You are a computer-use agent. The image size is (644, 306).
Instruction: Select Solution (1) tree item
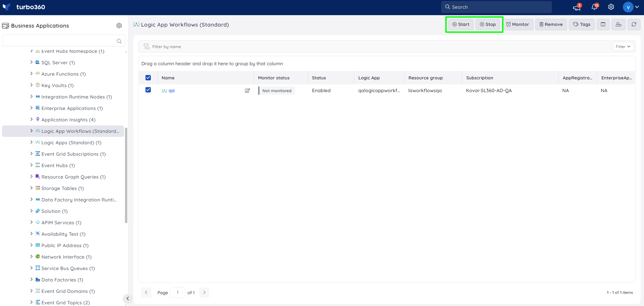(x=54, y=211)
